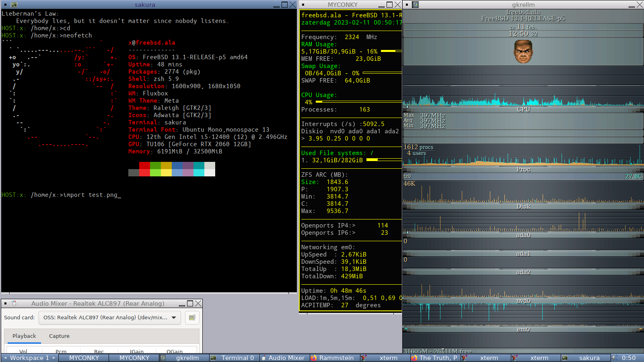The height and width of the screenshot is (362, 644).
Task: Click neofetch 'Shell: zsh 5.9' line
Action: [153, 79]
